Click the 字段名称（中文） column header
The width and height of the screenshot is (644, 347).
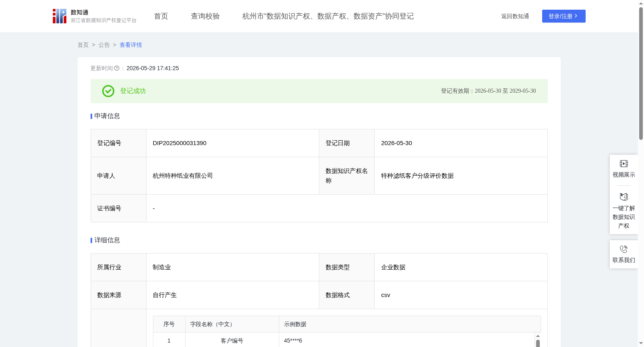tap(232, 324)
